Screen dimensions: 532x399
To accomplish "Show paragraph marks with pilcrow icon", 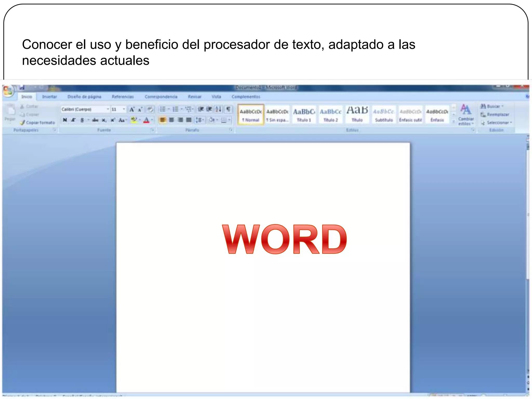I will 228,109.
